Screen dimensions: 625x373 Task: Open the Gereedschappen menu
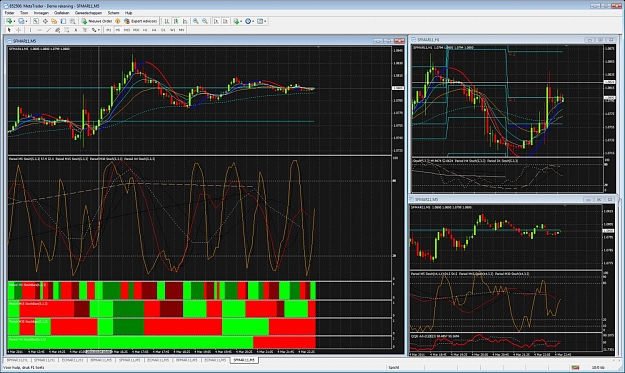88,13
